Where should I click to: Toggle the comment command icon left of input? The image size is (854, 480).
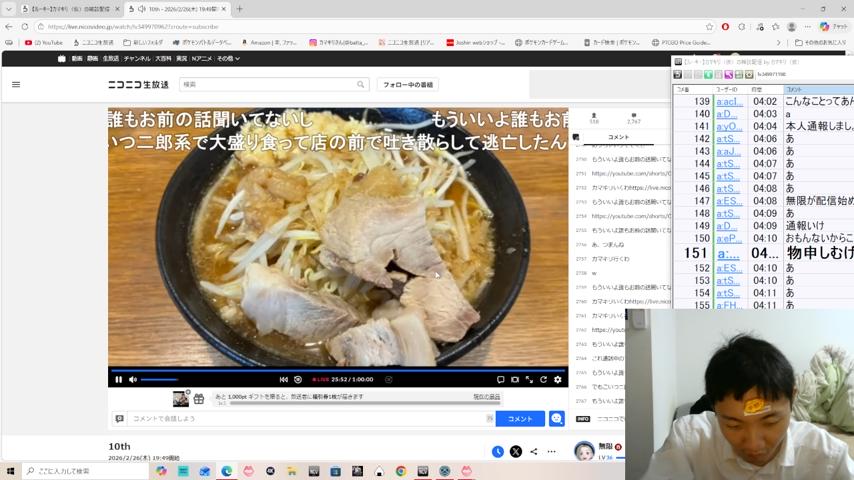click(120, 418)
